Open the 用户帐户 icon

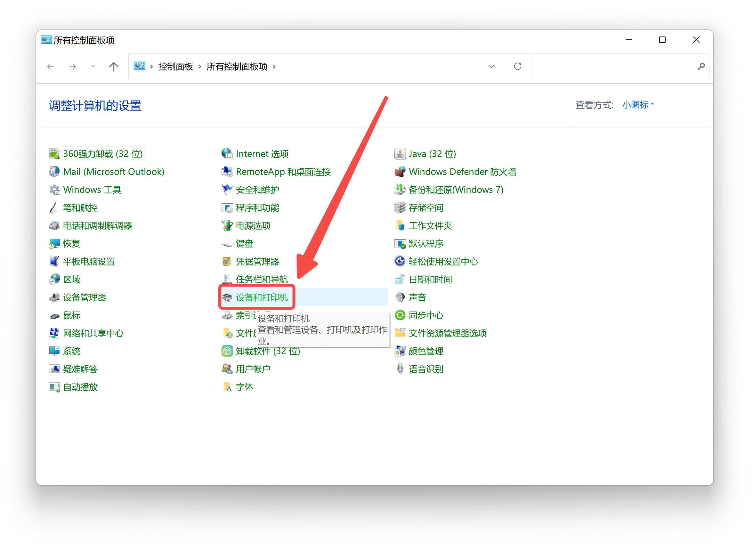click(x=227, y=369)
